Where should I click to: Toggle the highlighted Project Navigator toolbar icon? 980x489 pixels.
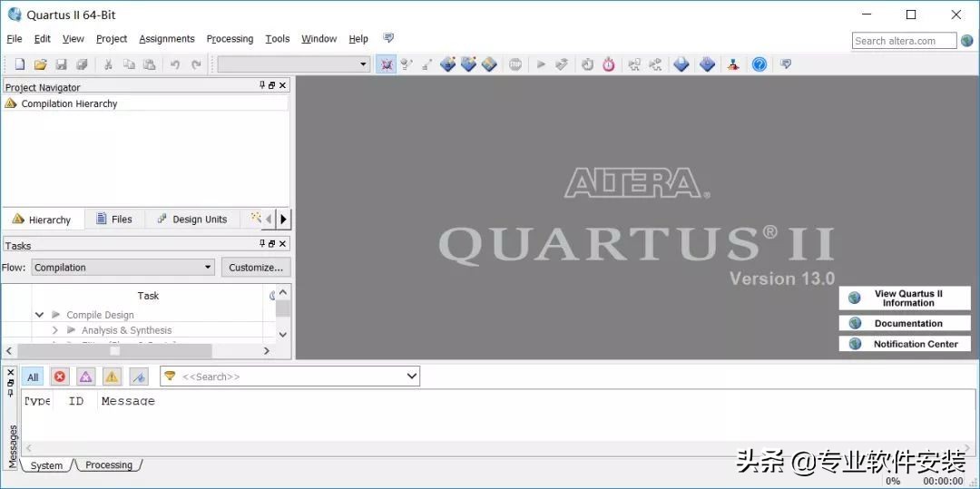point(387,64)
